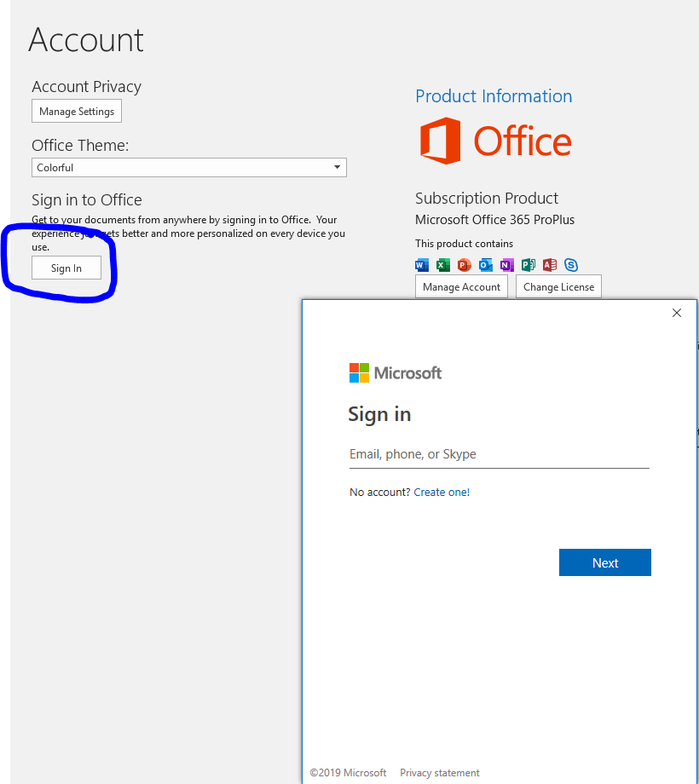
Task: Click the Product Information heading
Action: click(494, 96)
